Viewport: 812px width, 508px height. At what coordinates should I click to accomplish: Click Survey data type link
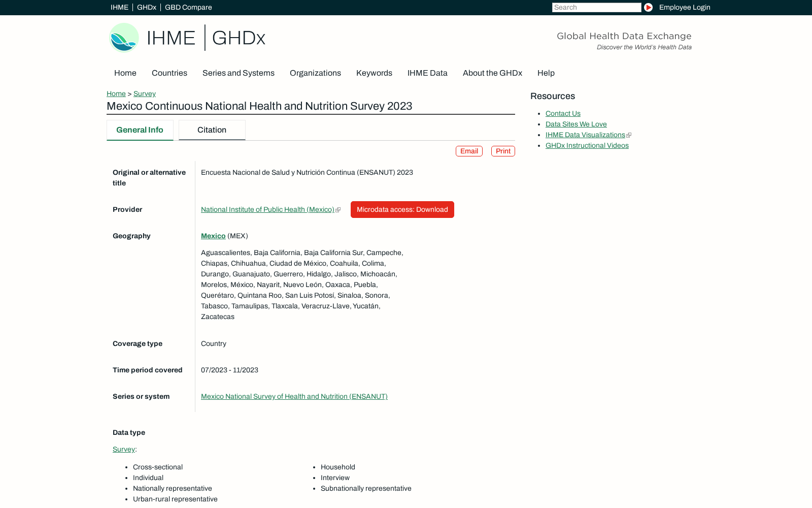[124, 449]
